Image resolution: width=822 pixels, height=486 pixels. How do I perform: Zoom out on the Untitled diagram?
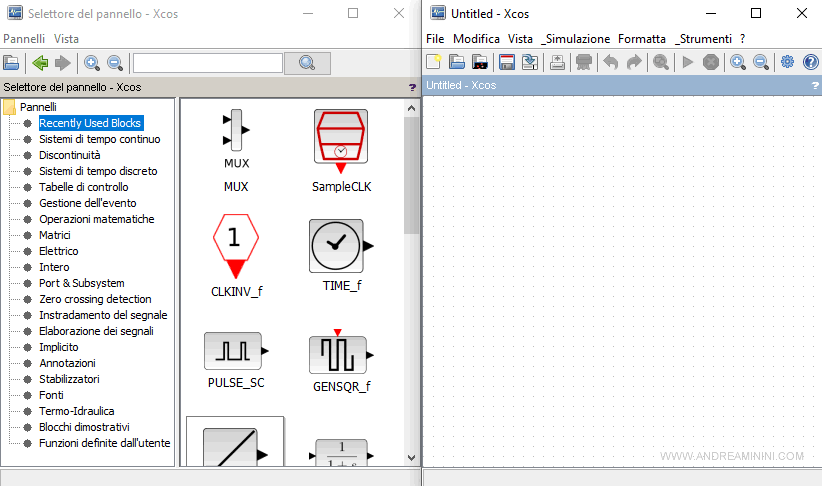(761, 62)
